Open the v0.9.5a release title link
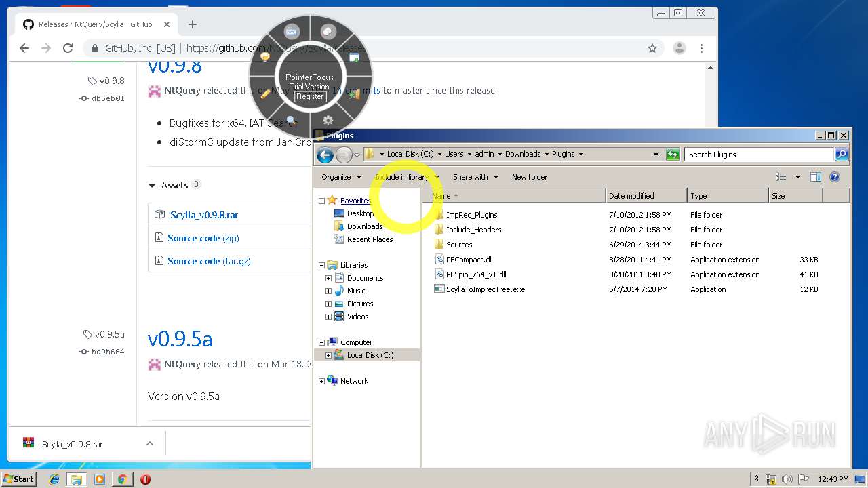This screenshot has height=488, width=868. coord(180,338)
